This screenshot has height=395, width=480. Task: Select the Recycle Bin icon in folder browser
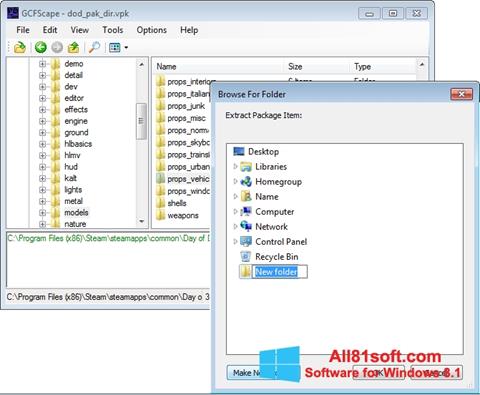(246, 257)
